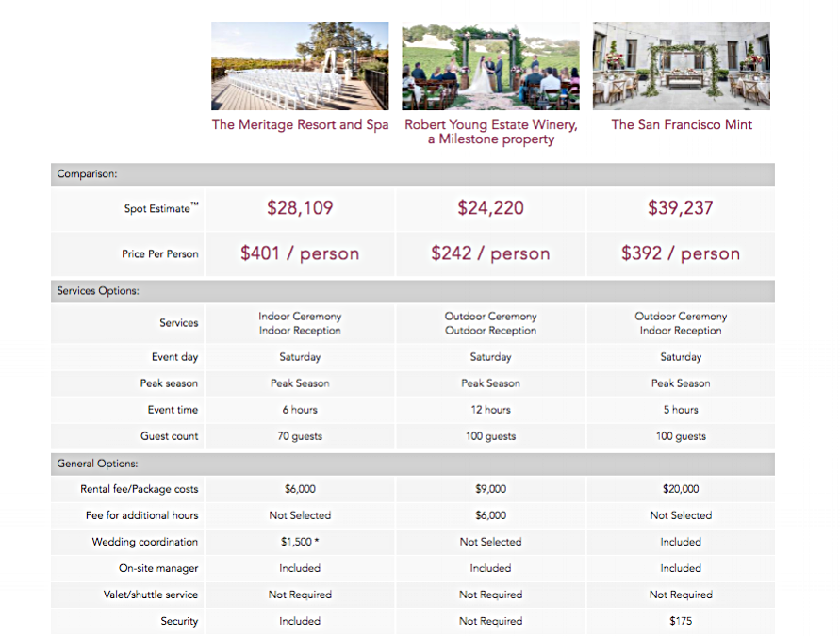Select 100 guests for Robert Young Winery
This screenshot has width=840, height=636.
pos(491,436)
